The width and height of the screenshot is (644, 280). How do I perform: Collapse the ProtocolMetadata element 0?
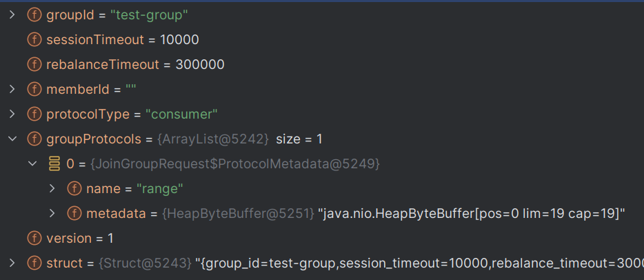[32, 164]
